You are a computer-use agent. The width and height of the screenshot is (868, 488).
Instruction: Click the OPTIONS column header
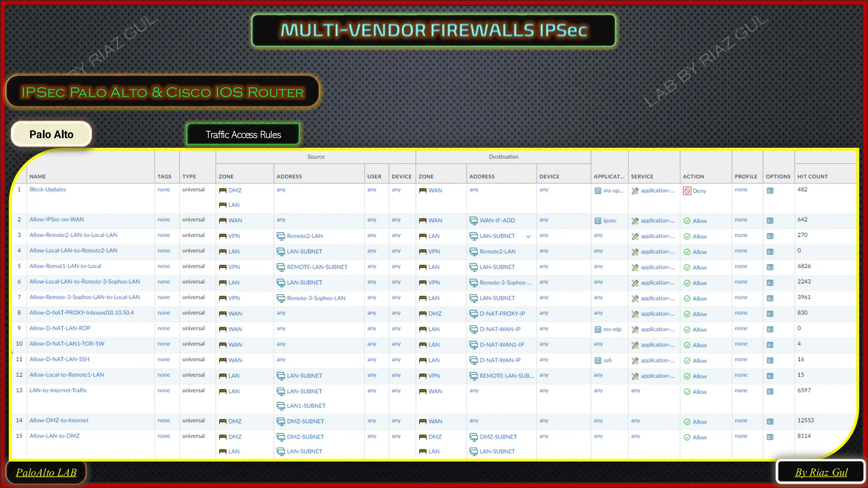coord(778,177)
